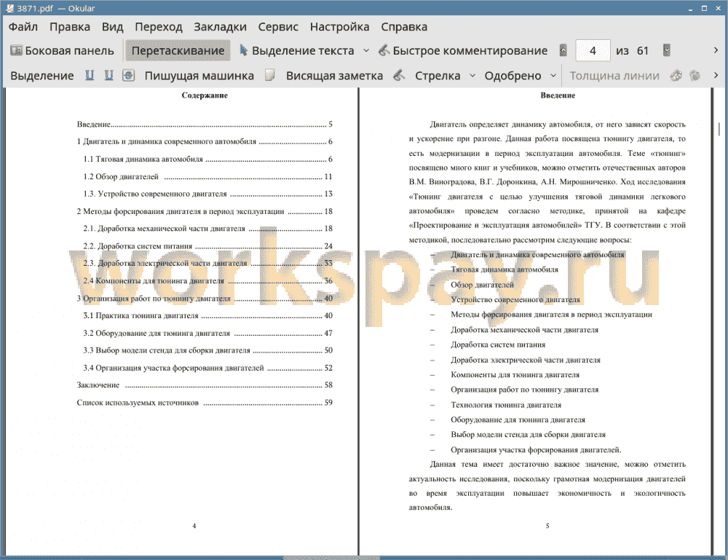The width and height of the screenshot is (728, 560).
Task: Expand annotation toolbar overflow chevron
Action: click(716, 75)
